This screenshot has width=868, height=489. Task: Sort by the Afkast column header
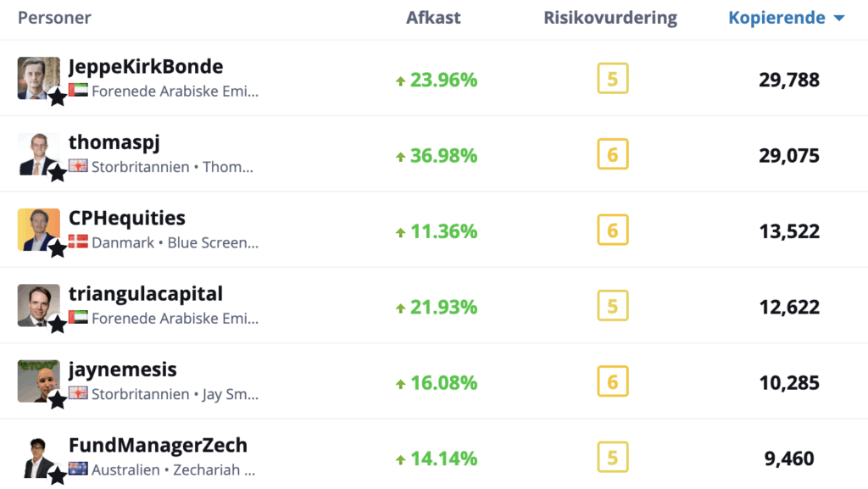(433, 17)
